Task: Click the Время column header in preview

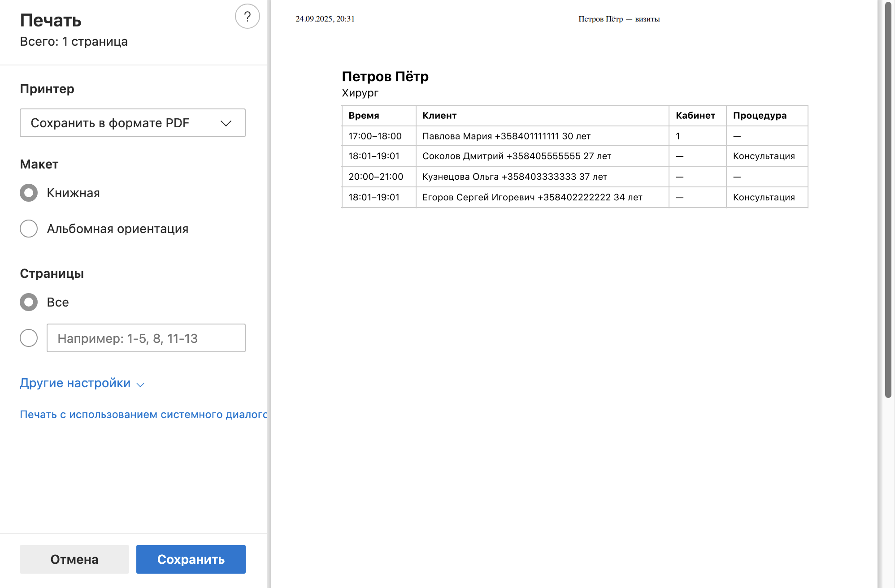Action: [x=364, y=116]
